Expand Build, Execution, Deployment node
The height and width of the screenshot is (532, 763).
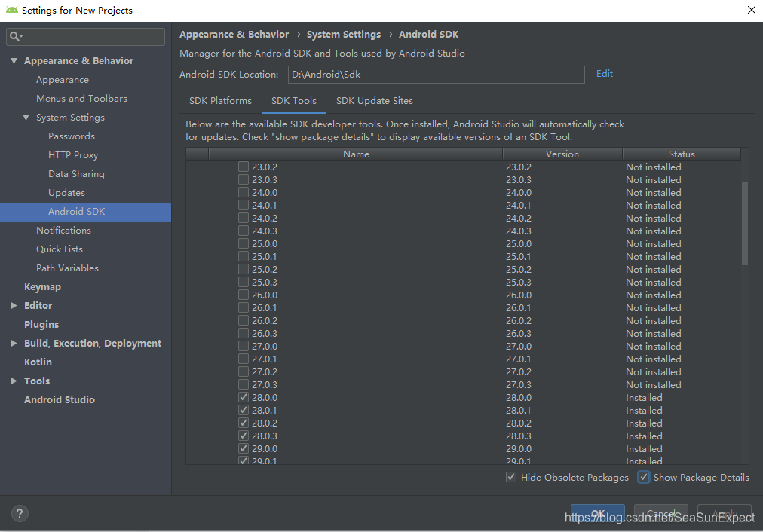(14, 344)
